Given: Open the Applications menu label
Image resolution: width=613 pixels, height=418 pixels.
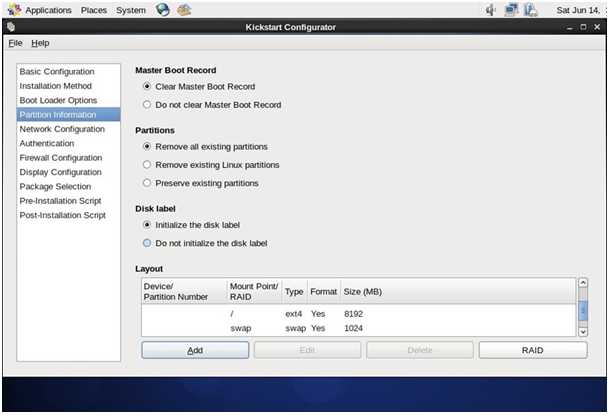Looking at the screenshot, I should pos(48,10).
